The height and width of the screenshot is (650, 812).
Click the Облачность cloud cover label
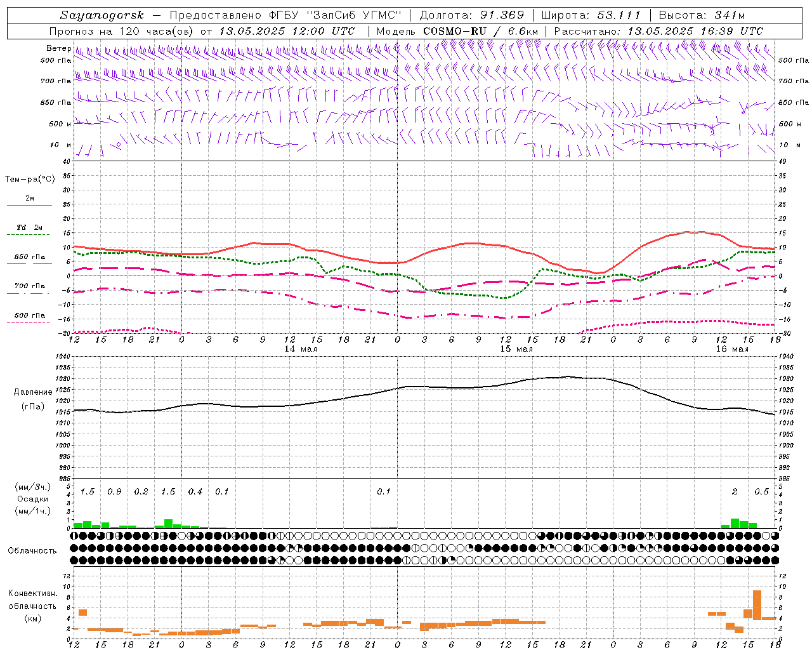pos(32,551)
